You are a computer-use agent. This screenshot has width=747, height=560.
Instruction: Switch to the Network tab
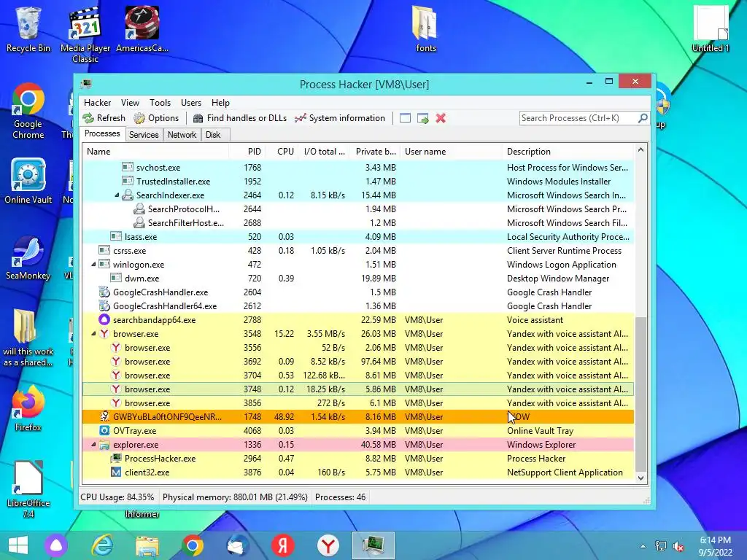pos(182,135)
